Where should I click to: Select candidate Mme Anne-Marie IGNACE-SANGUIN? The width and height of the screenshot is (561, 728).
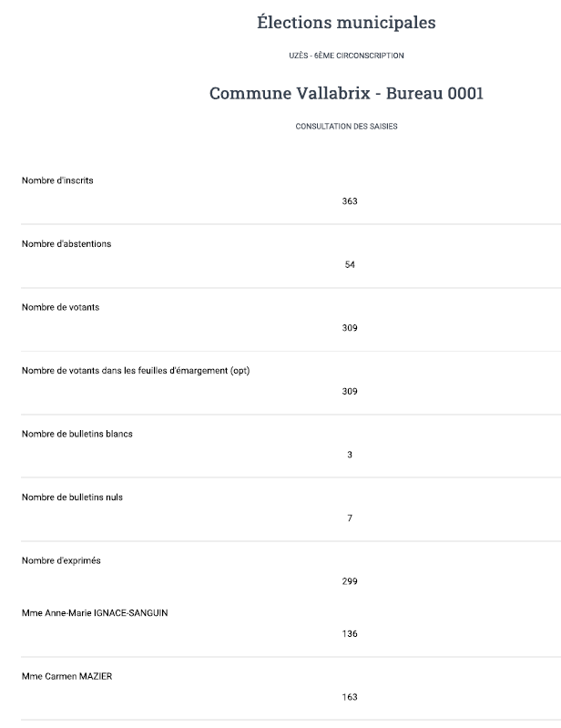point(95,613)
